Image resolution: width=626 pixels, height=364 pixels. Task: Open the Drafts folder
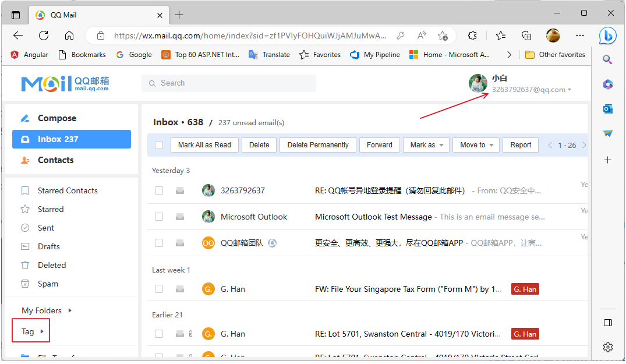[x=48, y=246]
